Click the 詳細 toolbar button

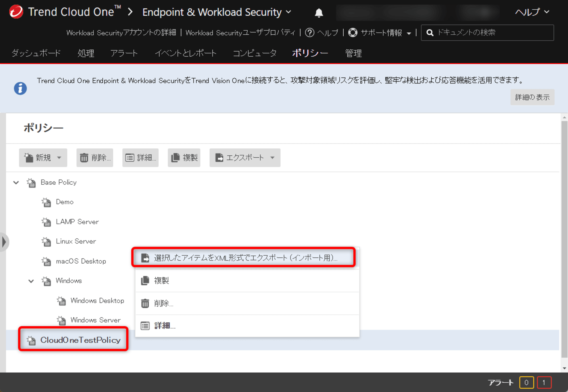(141, 158)
